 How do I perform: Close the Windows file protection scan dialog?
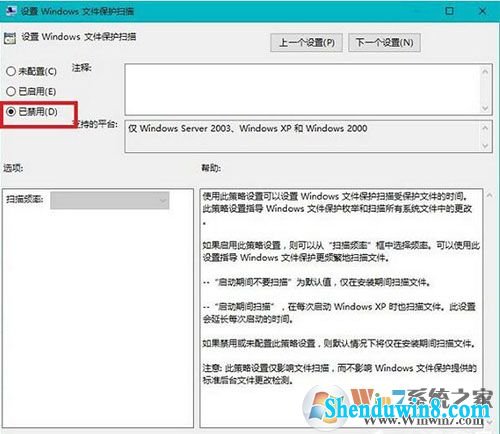482,11
